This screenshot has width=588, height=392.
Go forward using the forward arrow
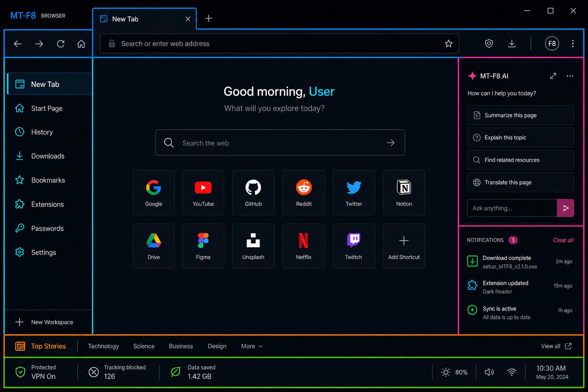pos(39,44)
